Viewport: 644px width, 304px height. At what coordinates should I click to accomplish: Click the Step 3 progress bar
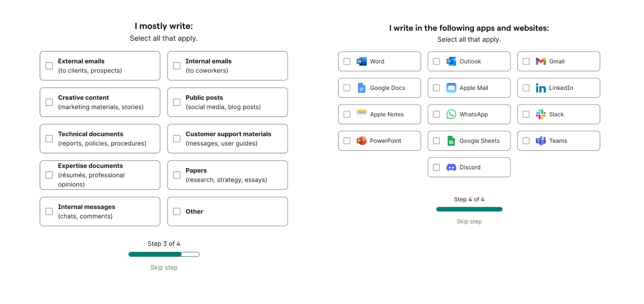tap(164, 254)
